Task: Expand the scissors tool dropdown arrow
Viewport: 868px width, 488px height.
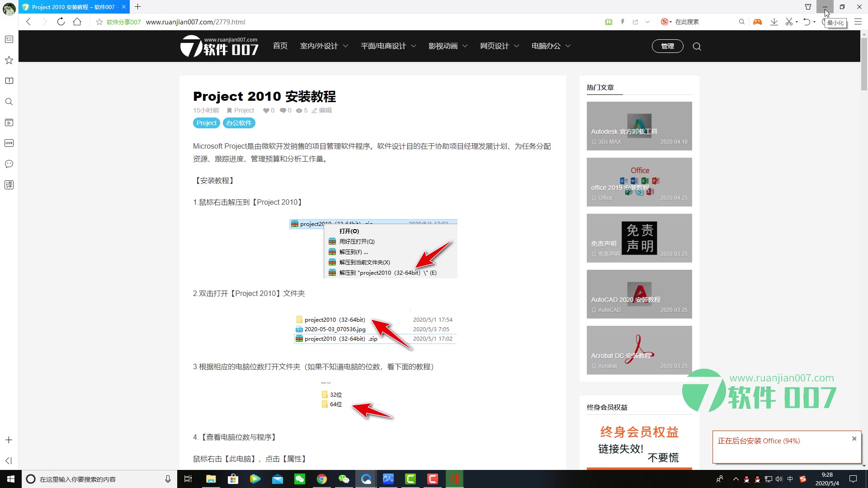Action: point(797,22)
